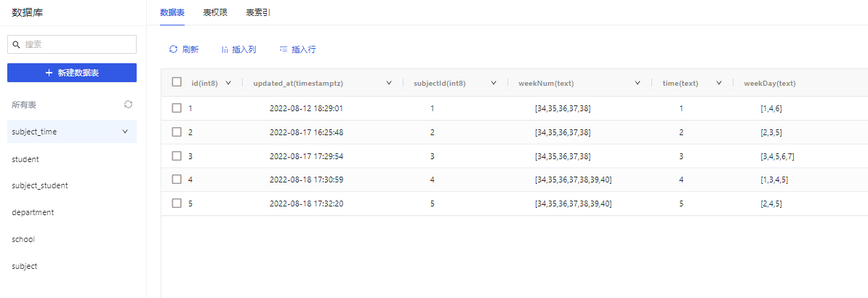Switch to the 表索引 tab
Image resolution: width=868 pixels, height=298 pixels.
[258, 12]
